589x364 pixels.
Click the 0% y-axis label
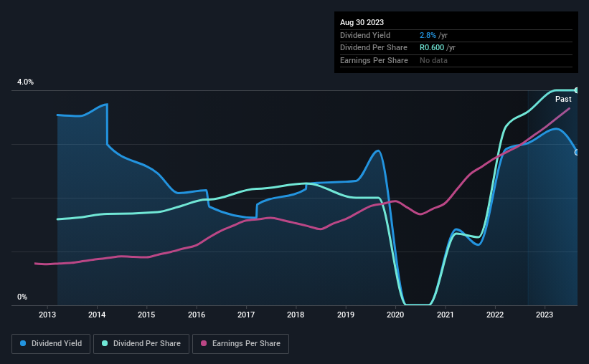(22, 297)
